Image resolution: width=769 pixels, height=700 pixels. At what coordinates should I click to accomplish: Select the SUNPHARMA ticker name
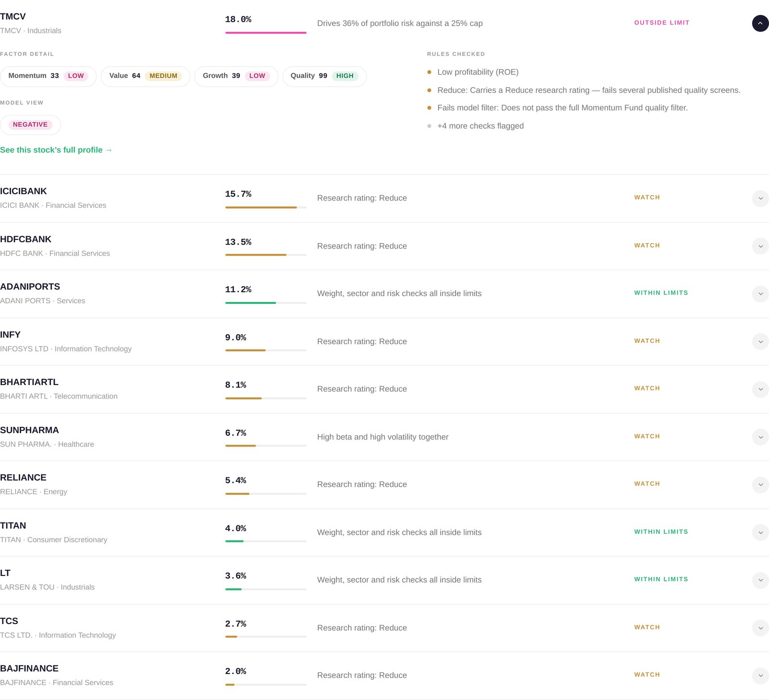pyautogui.click(x=29, y=430)
